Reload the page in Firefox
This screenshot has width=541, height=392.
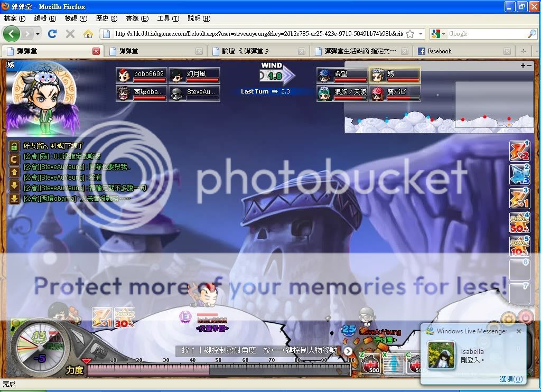[x=52, y=34]
